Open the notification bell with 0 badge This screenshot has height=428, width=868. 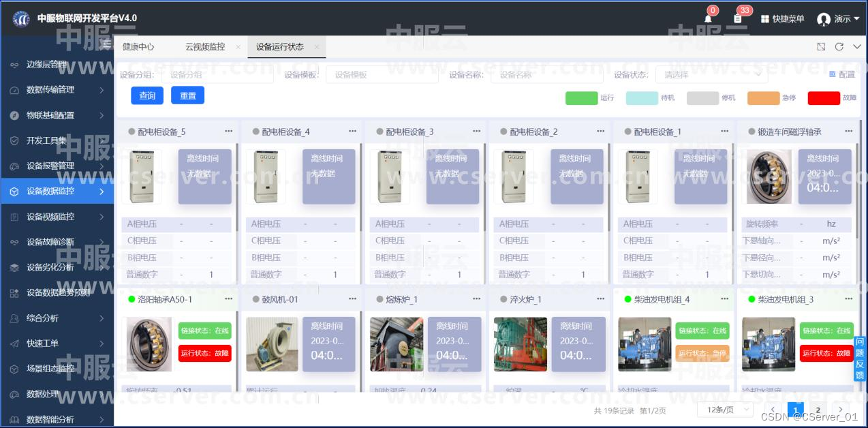click(x=708, y=18)
